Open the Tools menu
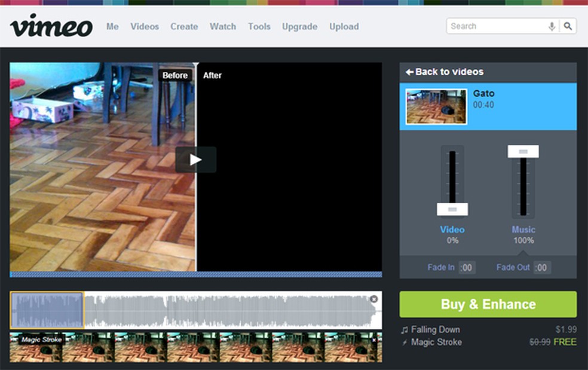588x370 pixels. point(259,26)
